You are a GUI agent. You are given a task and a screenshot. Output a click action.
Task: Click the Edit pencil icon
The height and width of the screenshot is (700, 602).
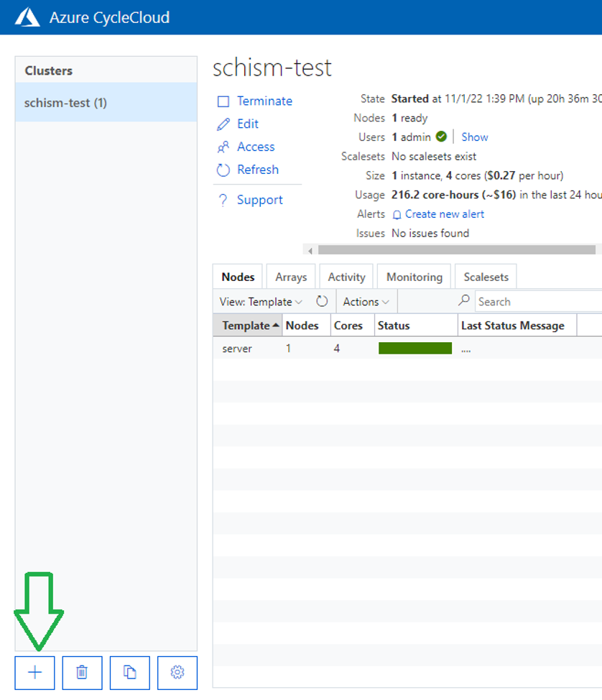click(x=223, y=124)
